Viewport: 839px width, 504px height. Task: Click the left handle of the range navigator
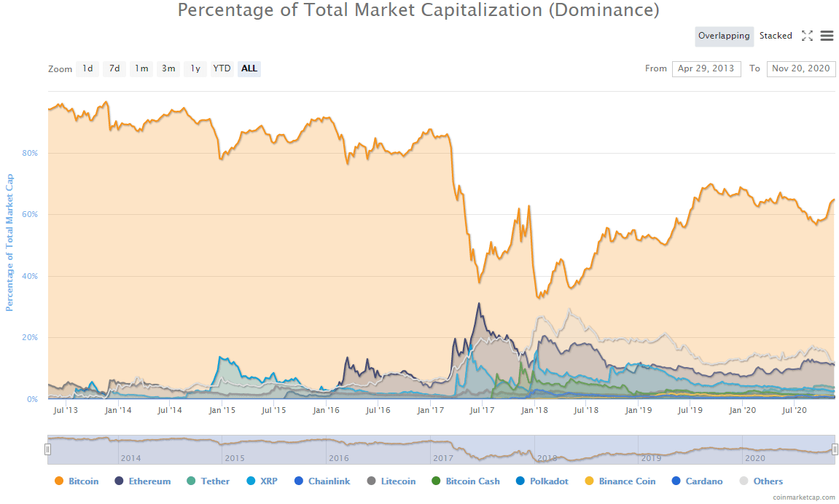click(47, 449)
